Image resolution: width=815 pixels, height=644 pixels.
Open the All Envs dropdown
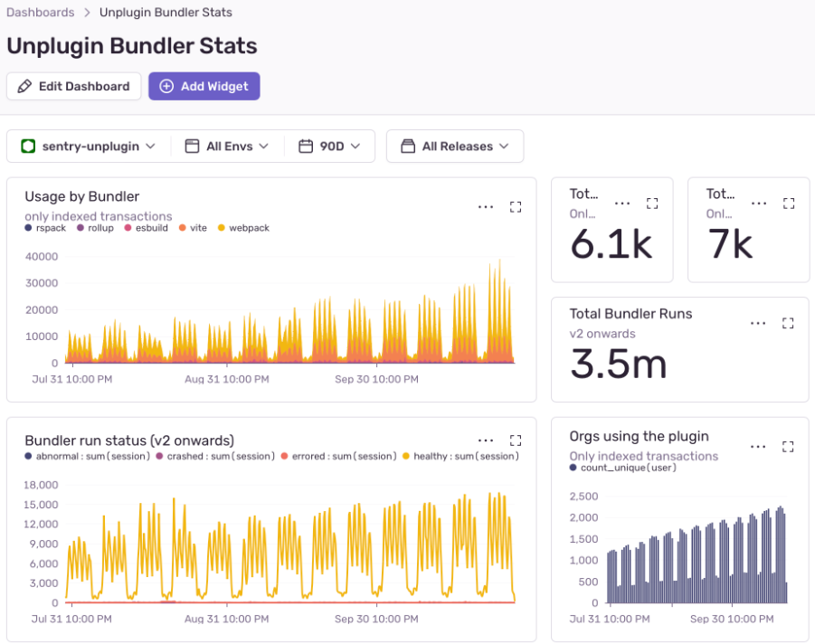tap(227, 146)
